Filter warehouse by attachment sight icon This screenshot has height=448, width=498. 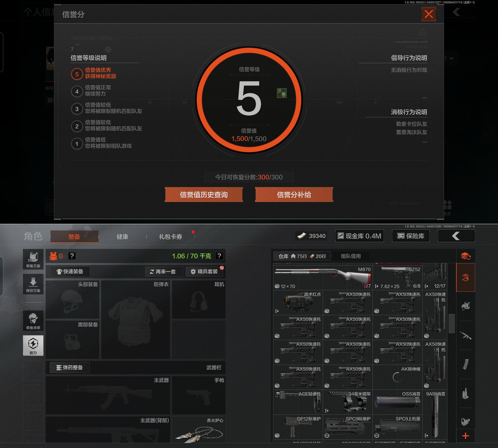[x=465, y=422]
